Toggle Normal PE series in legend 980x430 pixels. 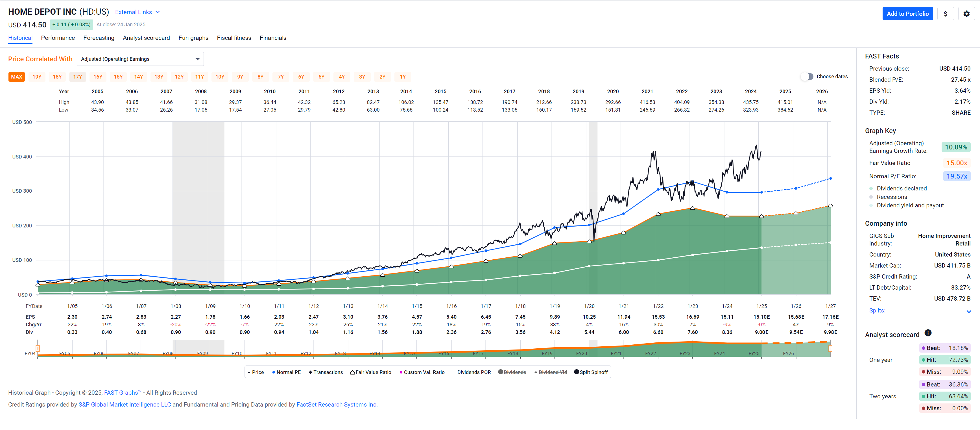tap(287, 372)
